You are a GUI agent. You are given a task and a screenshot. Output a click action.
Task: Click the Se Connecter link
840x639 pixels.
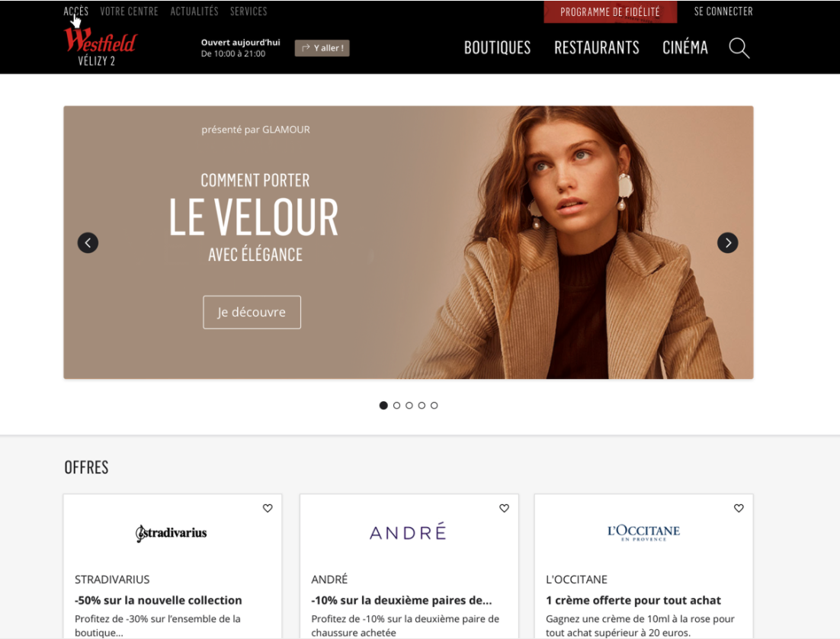723,11
